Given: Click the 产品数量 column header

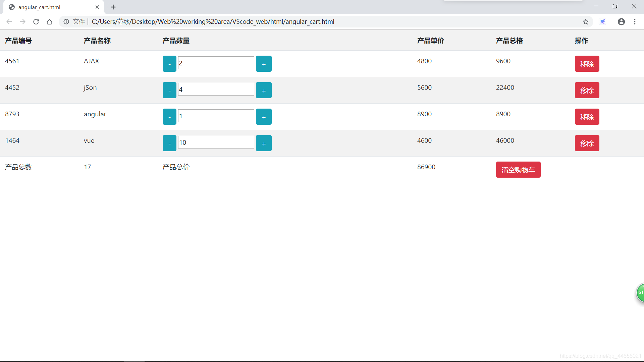Looking at the screenshot, I should [176, 41].
